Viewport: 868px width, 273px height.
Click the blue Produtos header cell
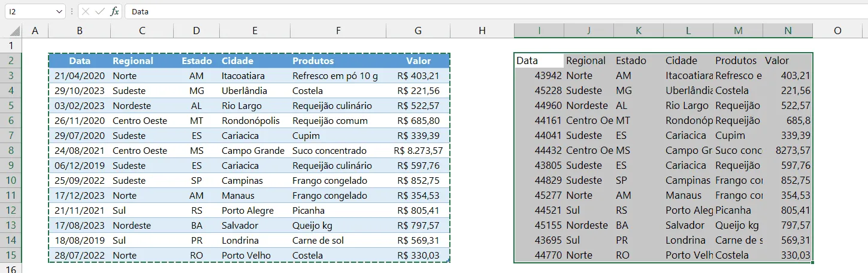(x=338, y=60)
